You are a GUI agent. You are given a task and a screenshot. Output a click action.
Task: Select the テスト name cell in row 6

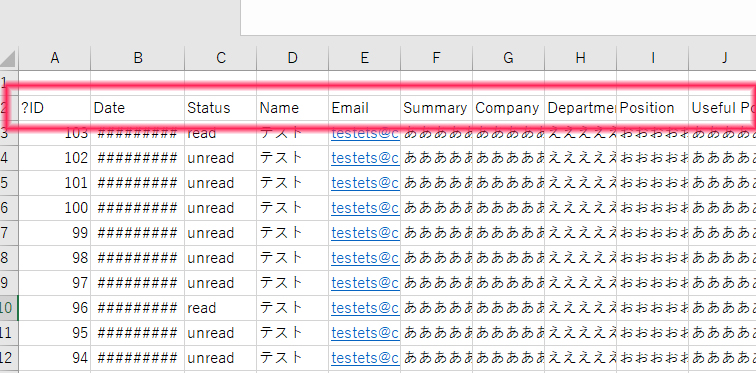pos(293,208)
